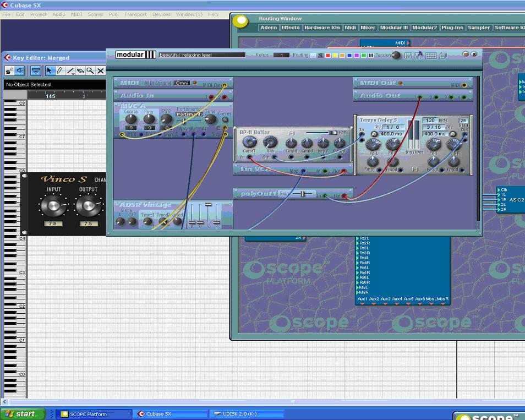Click the Tempo Delay S Out jack
This screenshot has height=420, width=525.
point(464,135)
